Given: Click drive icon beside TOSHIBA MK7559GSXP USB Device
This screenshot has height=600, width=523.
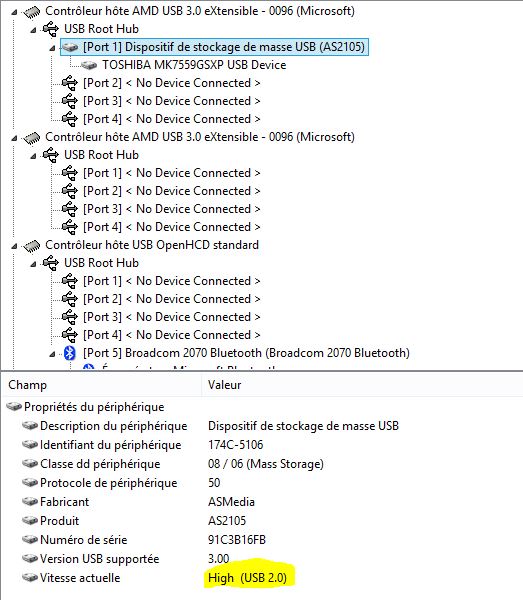Looking at the screenshot, I should click(x=89, y=65).
